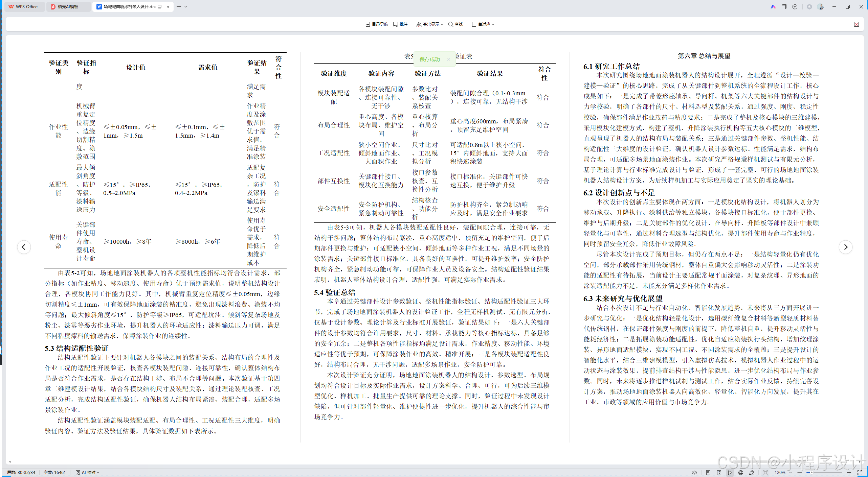Viewport: 868px width, 477px height.
Task: Exit reading mode via red X icon
Action: click(x=856, y=24)
